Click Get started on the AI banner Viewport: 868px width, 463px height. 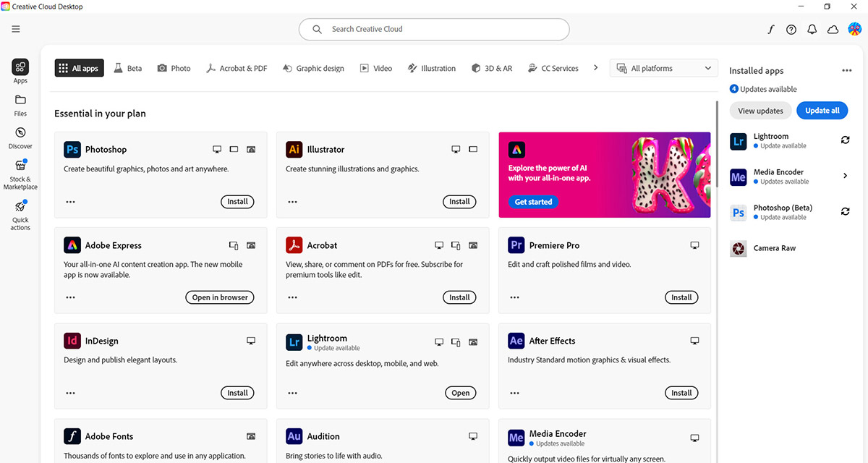(533, 202)
